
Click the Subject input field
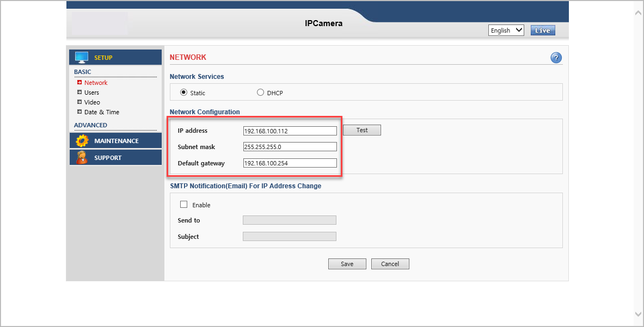pos(290,236)
